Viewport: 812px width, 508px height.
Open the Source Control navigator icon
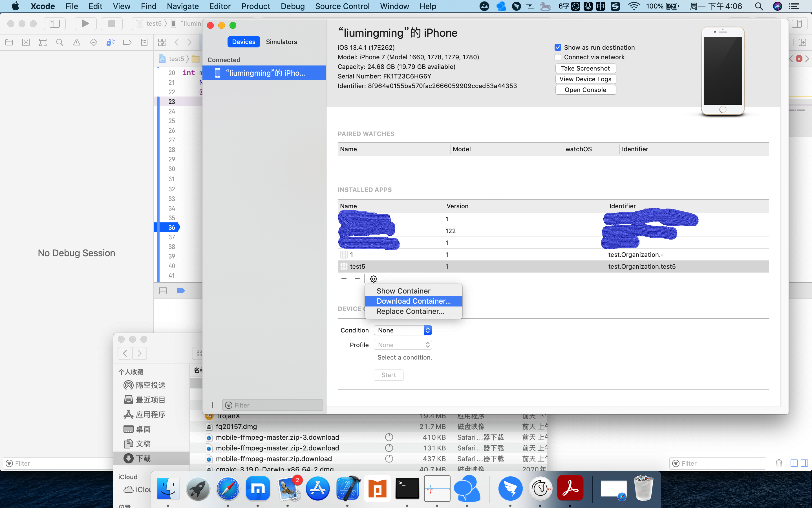coord(26,42)
